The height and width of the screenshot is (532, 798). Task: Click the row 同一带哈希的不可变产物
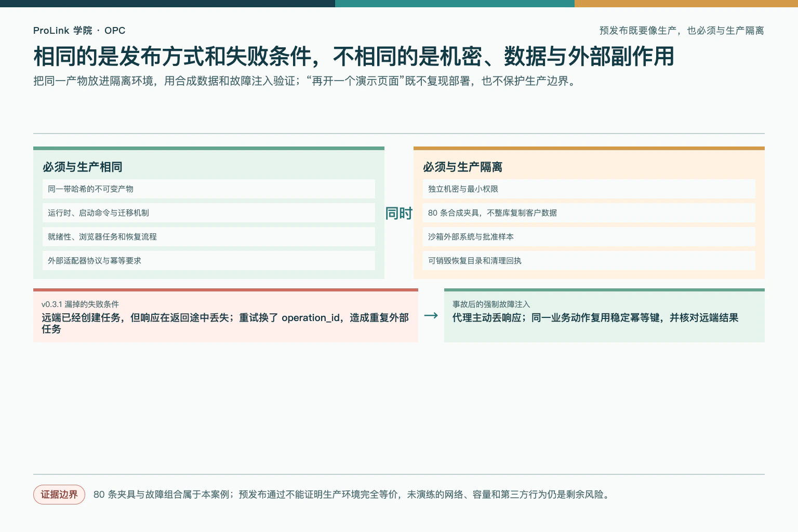pos(209,189)
